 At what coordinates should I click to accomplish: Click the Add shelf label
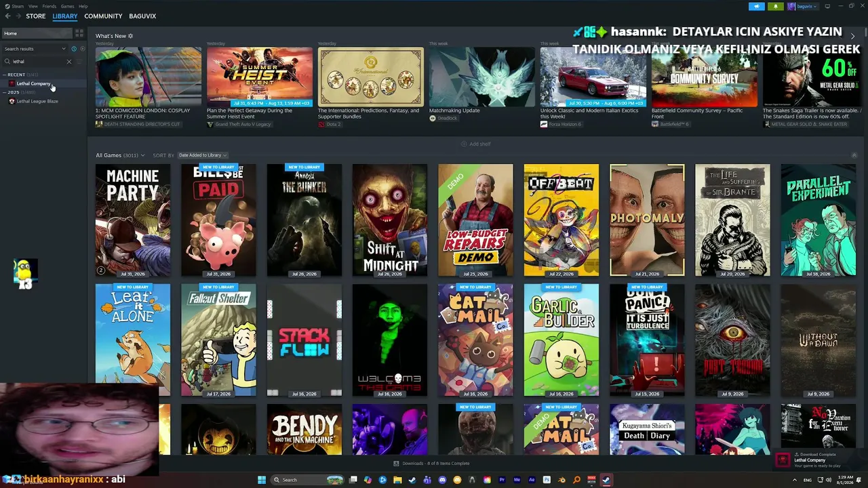tap(480, 144)
